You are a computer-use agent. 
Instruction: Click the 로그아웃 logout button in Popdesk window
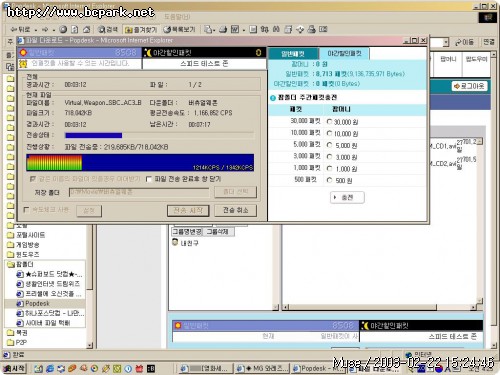(x=469, y=86)
